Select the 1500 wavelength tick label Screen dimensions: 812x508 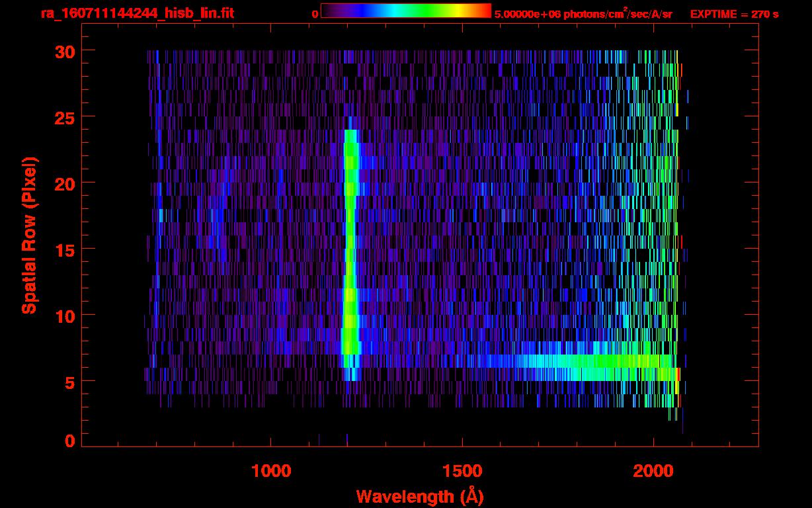(x=462, y=471)
